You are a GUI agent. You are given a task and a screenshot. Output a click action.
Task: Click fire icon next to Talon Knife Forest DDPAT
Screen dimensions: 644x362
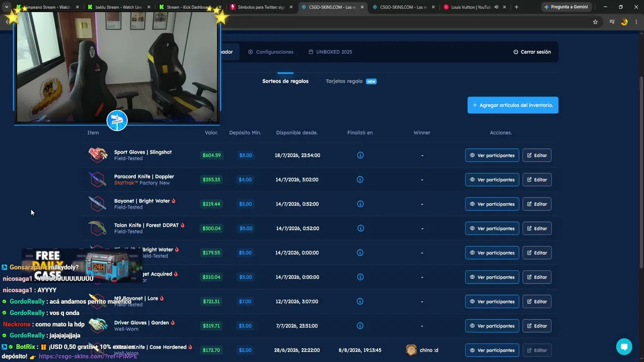(182, 225)
